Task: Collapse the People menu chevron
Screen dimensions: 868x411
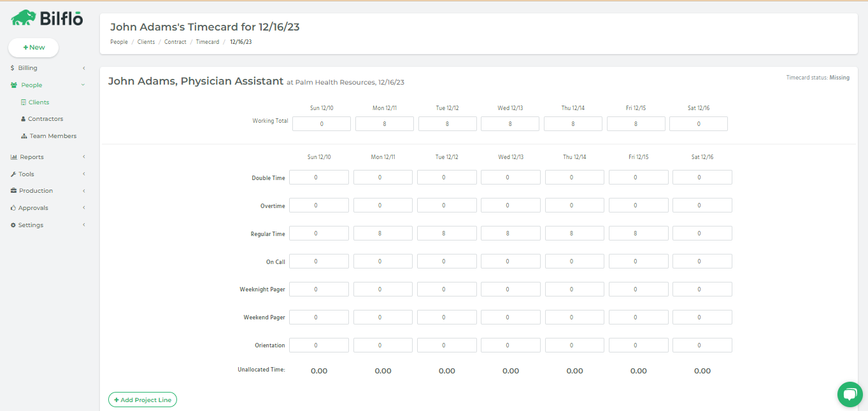Action: [83, 85]
